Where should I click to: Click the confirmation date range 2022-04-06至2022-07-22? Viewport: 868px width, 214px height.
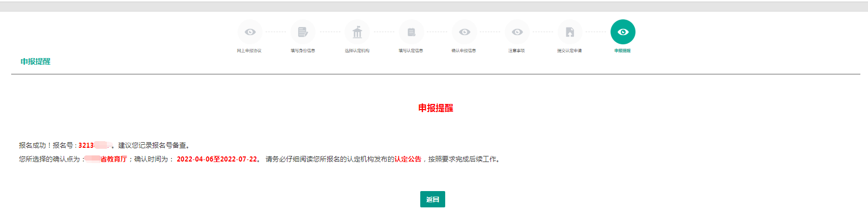pyautogui.click(x=217, y=159)
